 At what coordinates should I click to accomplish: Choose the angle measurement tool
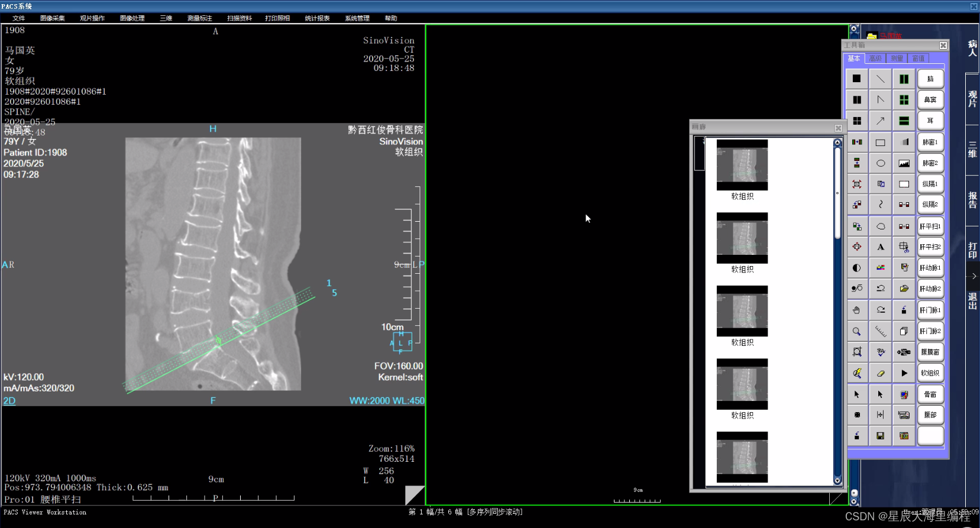(880, 100)
